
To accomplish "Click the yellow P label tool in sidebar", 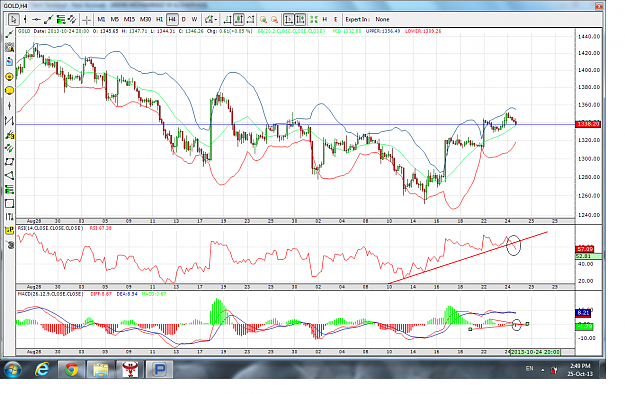I will click(x=9, y=231).
